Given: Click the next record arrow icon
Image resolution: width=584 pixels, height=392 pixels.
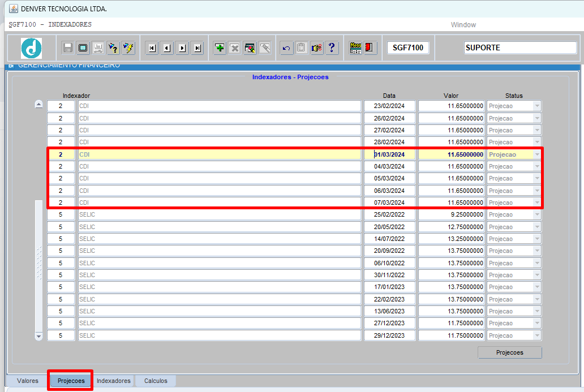Looking at the screenshot, I should tap(182, 48).
